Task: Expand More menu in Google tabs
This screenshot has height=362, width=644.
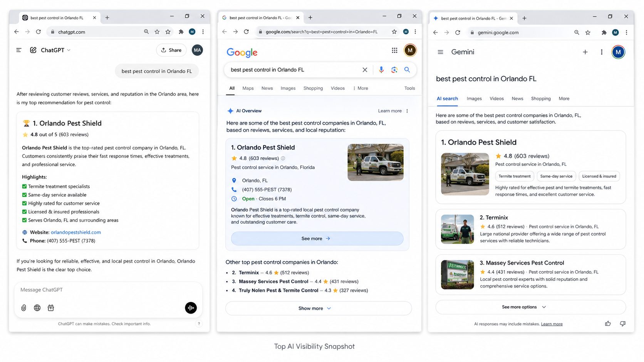Action: tap(361, 88)
